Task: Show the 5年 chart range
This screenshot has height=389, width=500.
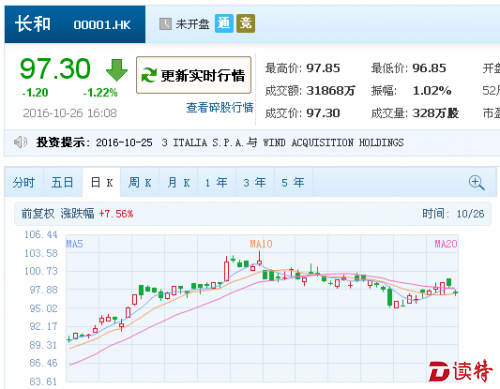Action: [x=293, y=182]
